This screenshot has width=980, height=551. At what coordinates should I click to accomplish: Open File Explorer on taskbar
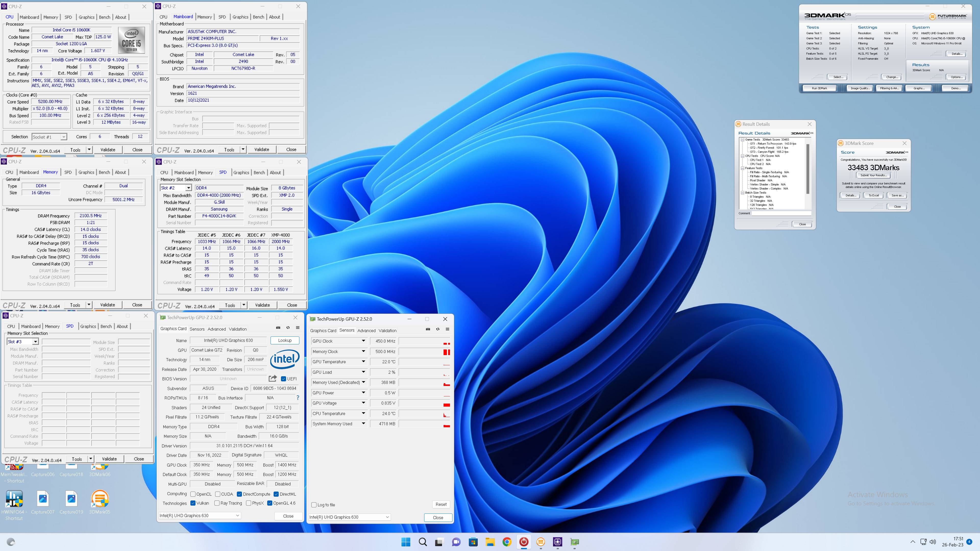[490, 542]
